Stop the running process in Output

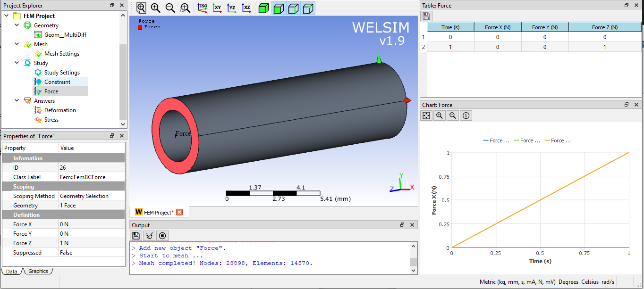pyautogui.click(x=162, y=236)
